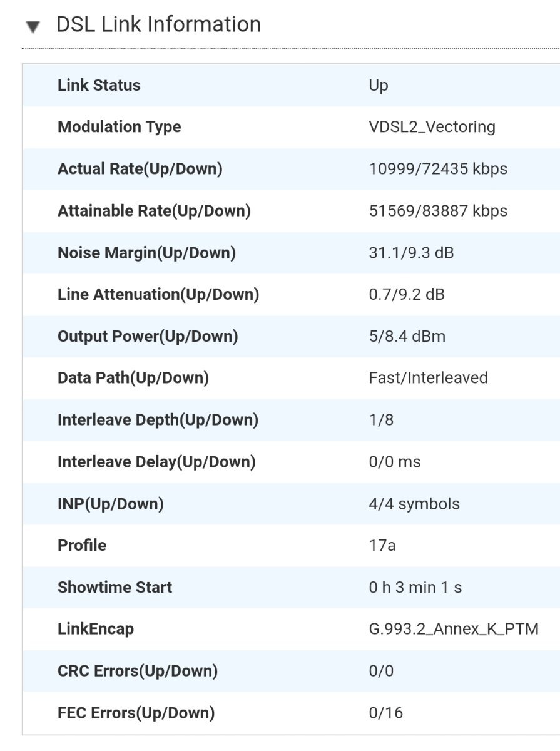Select the G.993.2_Annex_K_PTM LinkEncap value
The height and width of the screenshot is (751, 560).
coord(454,629)
